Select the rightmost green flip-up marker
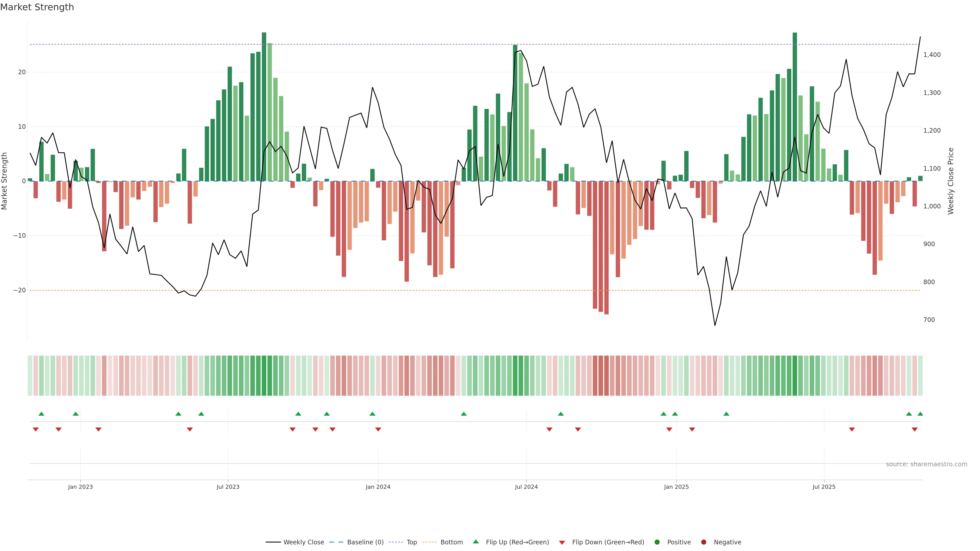 920,414
